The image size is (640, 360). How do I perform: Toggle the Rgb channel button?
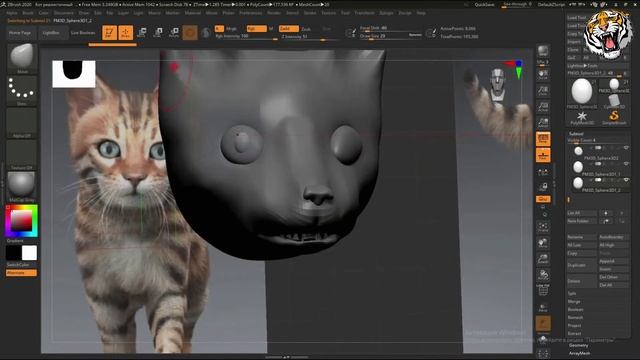click(256, 29)
